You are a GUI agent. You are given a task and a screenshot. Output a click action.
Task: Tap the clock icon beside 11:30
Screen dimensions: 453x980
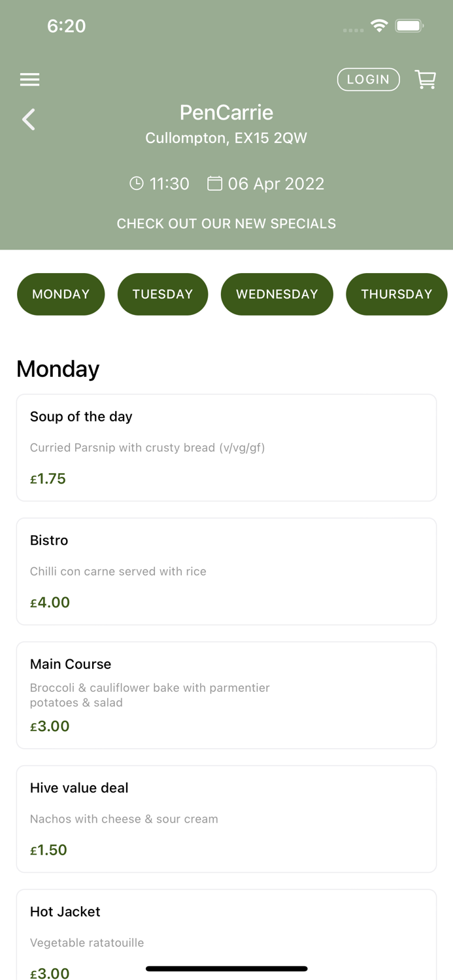pos(136,184)
